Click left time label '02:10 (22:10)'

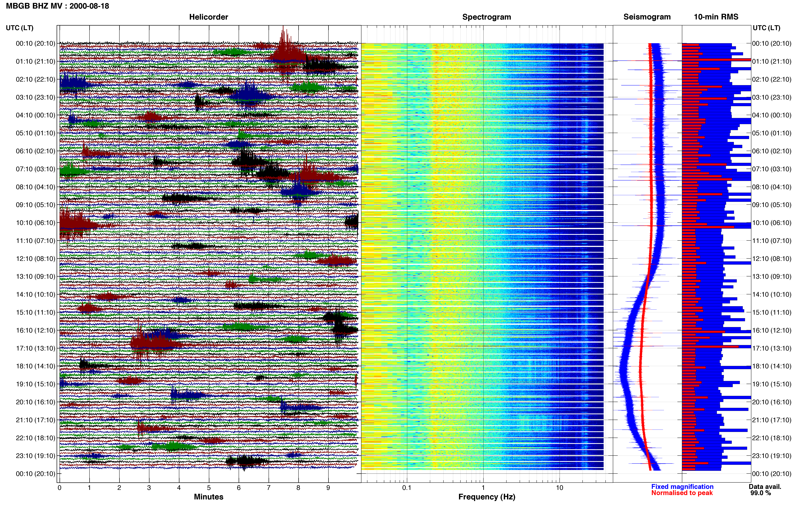click(36, 79)
